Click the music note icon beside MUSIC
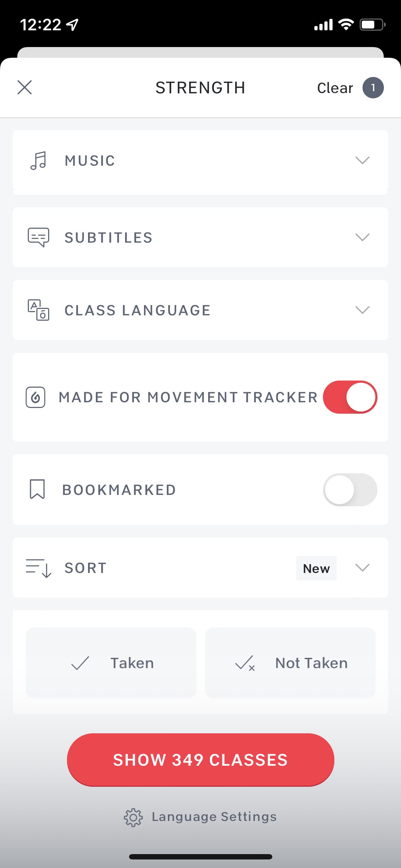Screen dimensions: 401x868 click(38, 161)
